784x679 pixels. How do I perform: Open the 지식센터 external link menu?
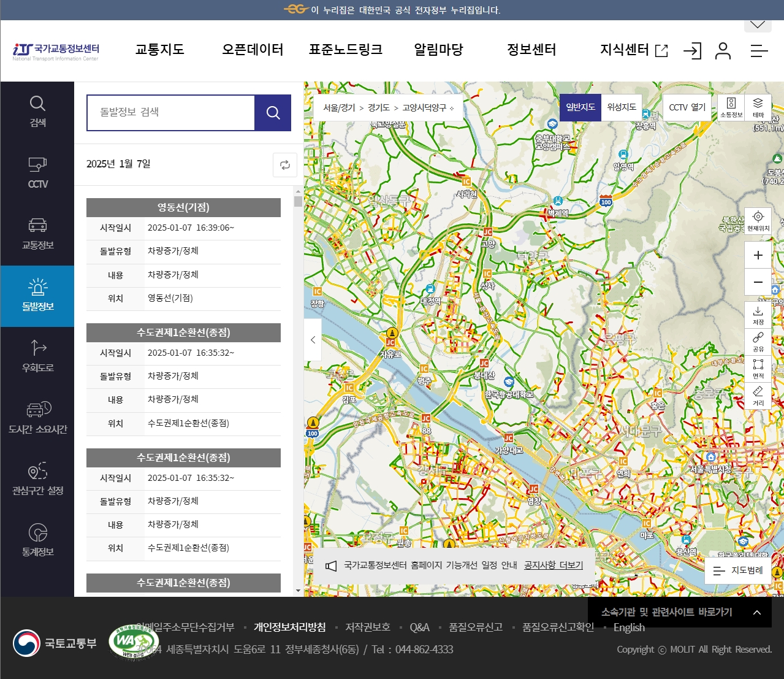pyautogui.click(x=634, y=50)
